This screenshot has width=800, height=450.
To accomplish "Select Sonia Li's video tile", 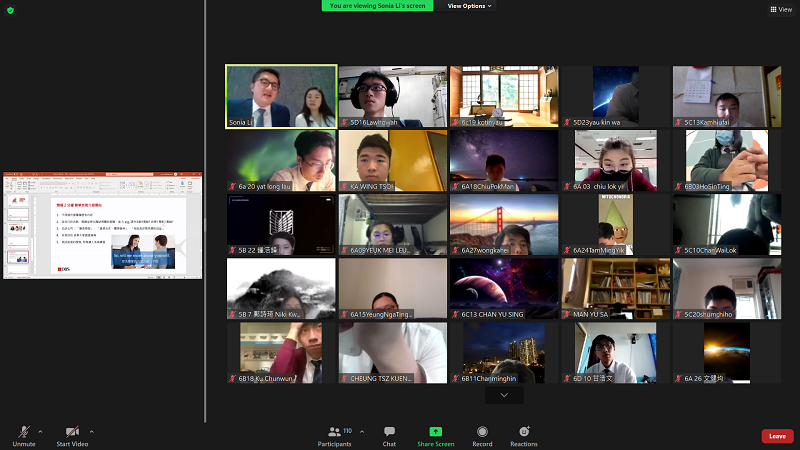I will pos(281,97).
